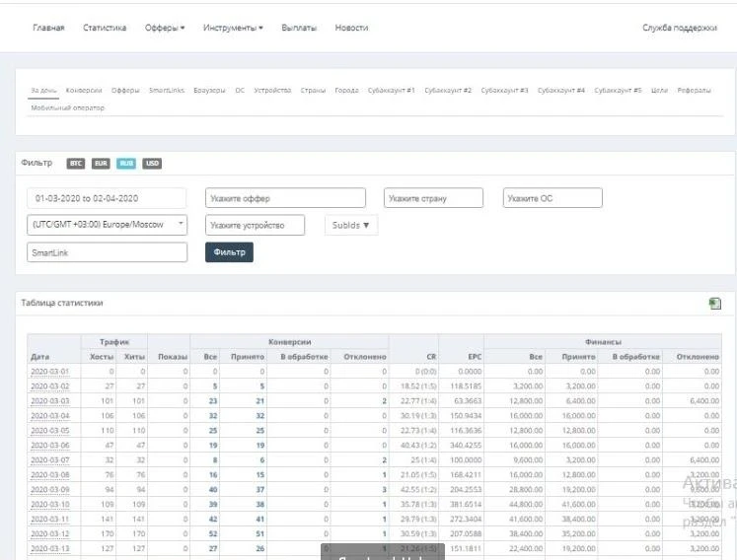Export statistics table to Excel
Image resolution: width=737 pixels, height=560 pixels.
[714, 304]
